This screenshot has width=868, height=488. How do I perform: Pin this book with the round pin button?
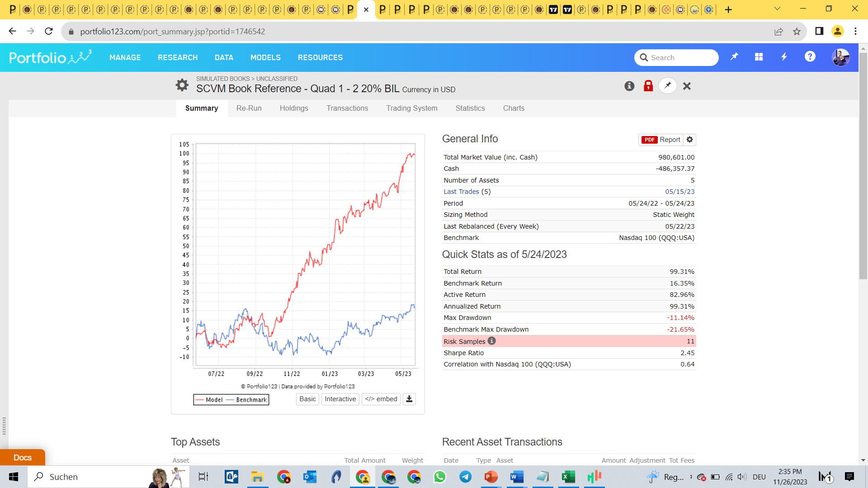(668, 86)
